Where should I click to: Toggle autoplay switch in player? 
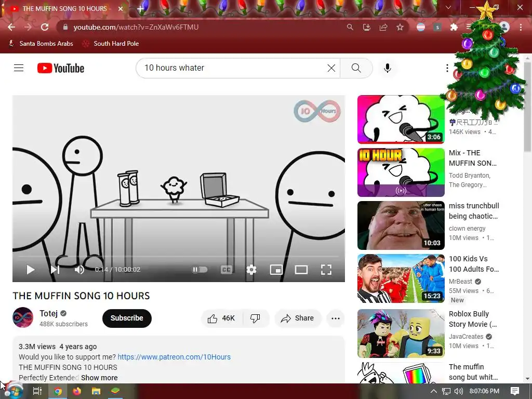pos(200,270)
